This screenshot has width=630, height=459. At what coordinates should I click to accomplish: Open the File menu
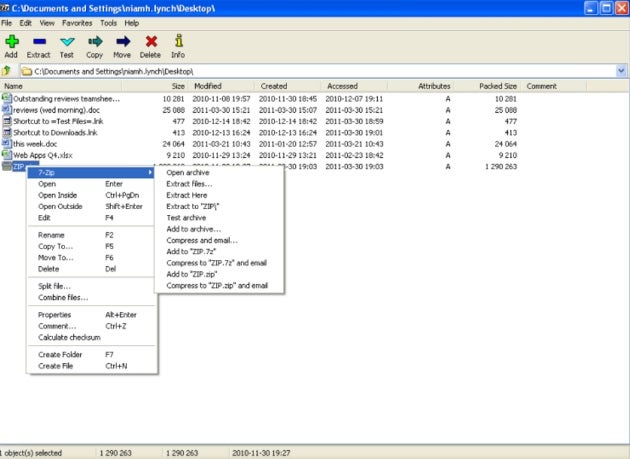(x=8, y=21)
